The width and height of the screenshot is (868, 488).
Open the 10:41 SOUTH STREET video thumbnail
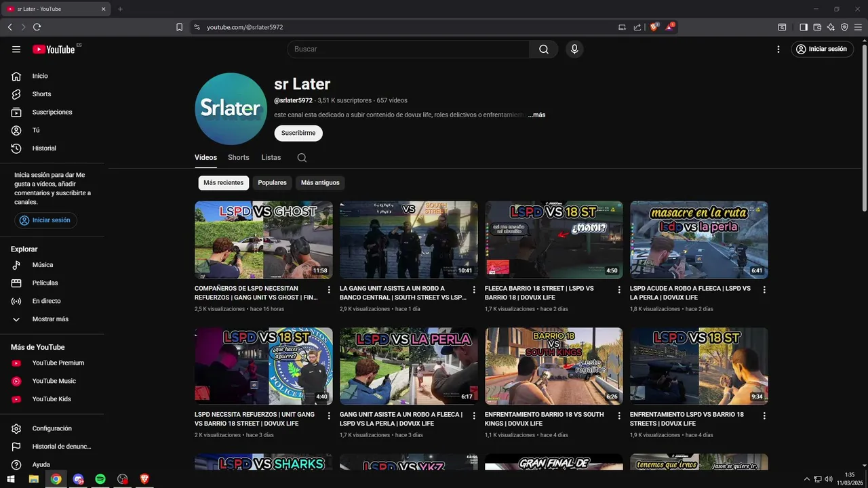point(409,240)
